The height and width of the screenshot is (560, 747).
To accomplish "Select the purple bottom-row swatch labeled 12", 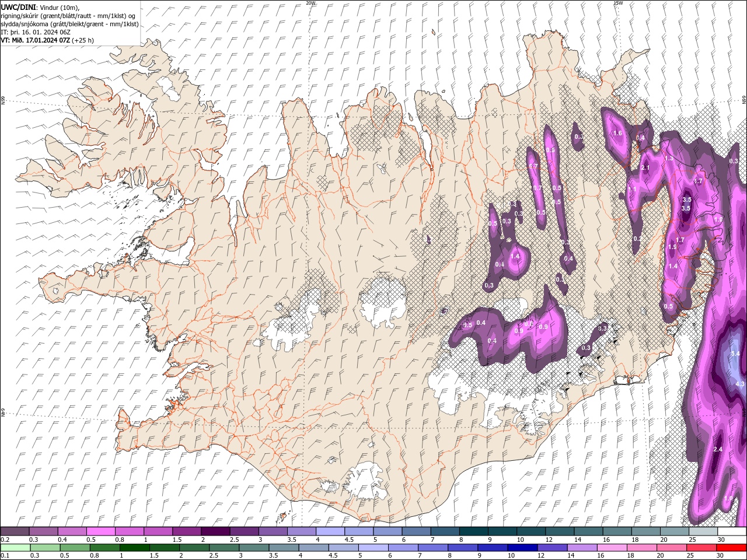I will [551, 548].
